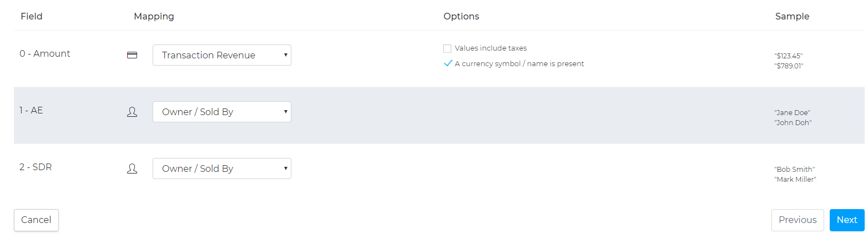
Task: Click the Sample column header
Action: [x=791, y=16]
